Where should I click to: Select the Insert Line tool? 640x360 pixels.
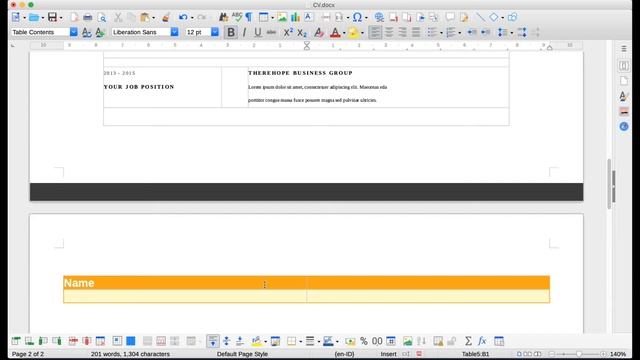pos(480,17)
